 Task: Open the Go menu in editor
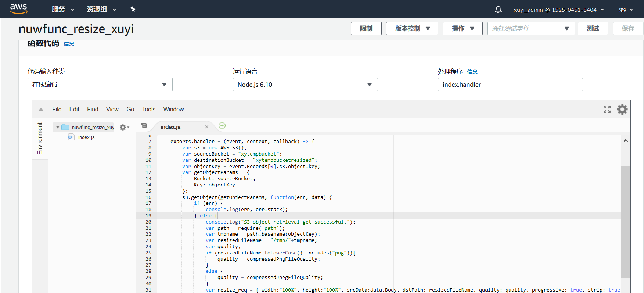coord(130,109)
